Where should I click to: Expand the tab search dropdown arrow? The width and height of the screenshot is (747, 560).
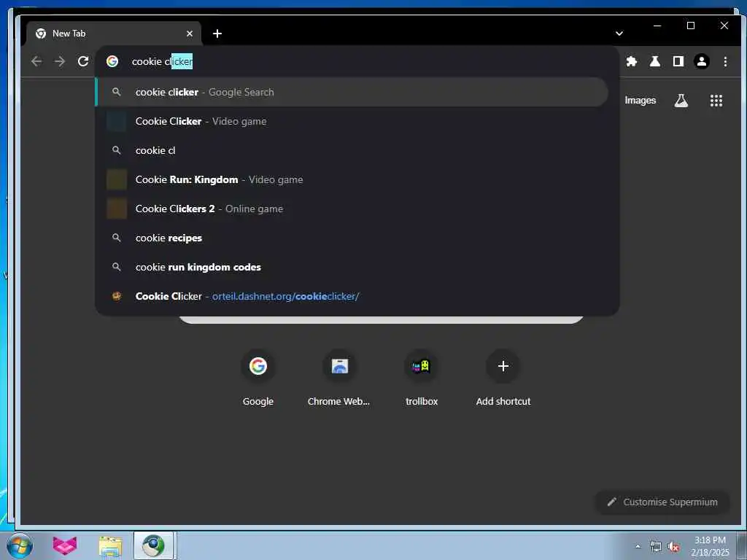(619, 34)
